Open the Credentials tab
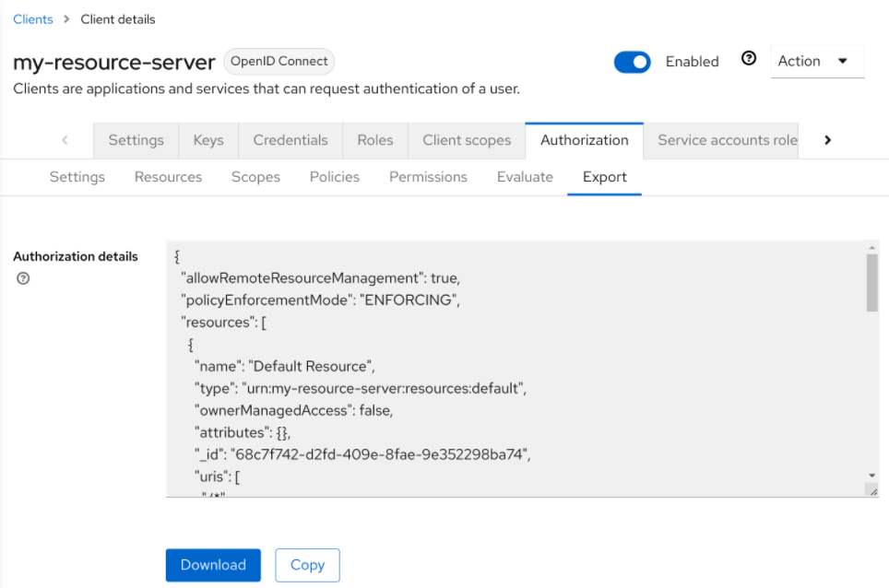This screenshot has width=889, height=588. click(290, 140)
